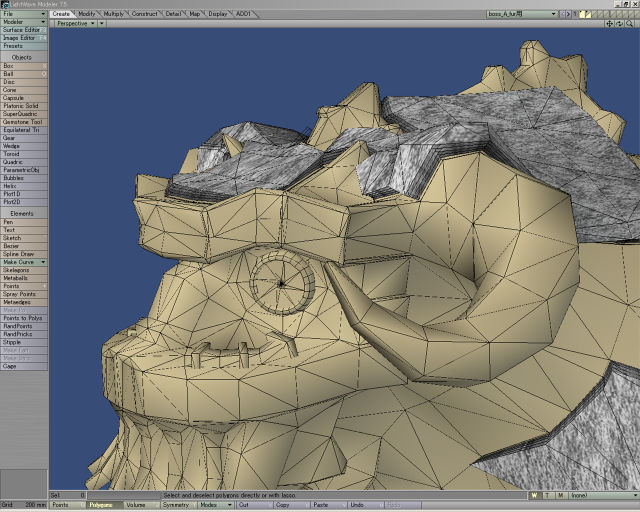Viewport: 640px width, 512px height.
Task: Open the Surface Editor
Action: point(24,30)
